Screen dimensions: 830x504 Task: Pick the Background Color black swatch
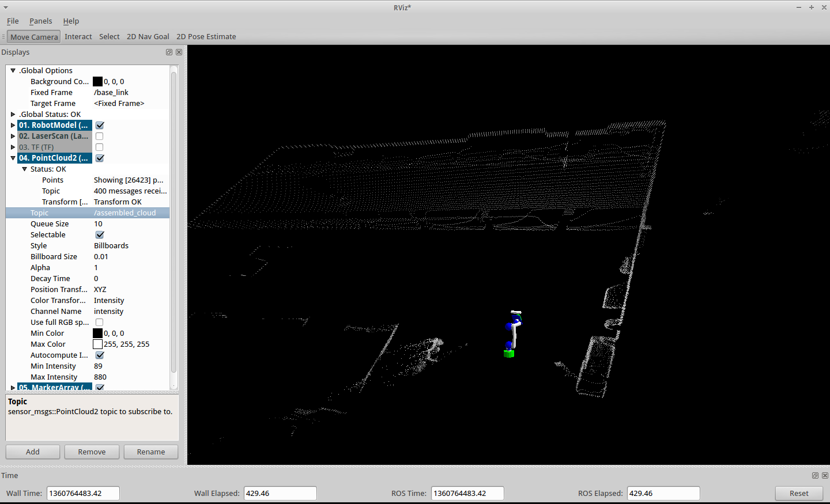(x=97, y=81)
